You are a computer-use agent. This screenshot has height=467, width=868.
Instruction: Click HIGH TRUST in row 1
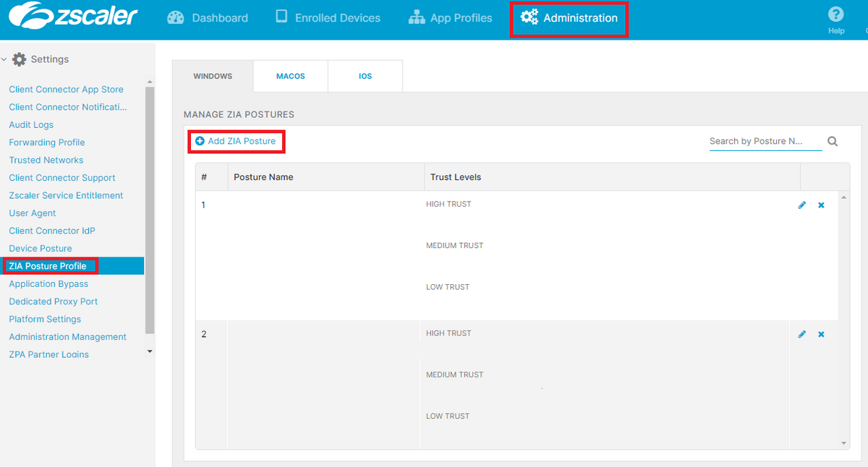click(x=448, y=205)
